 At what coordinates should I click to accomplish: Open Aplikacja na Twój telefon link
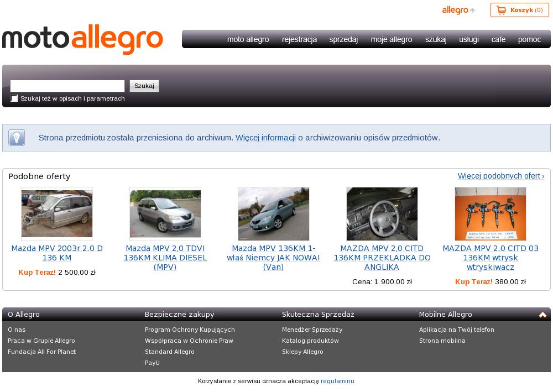[x=456, y=330]
